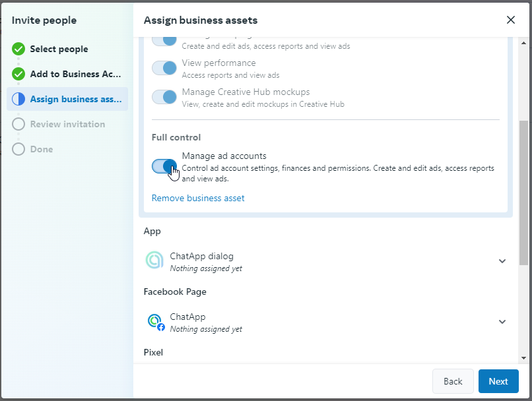
Task: Toggle off View performance
Action: [x=164, y=68]
